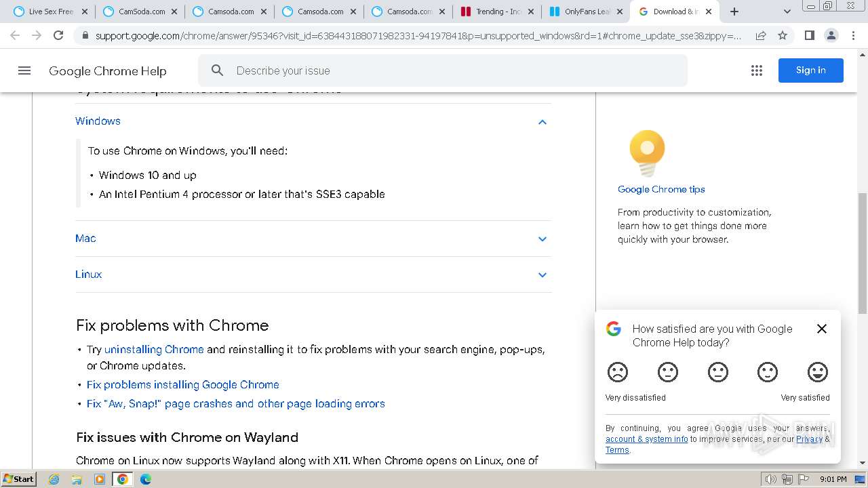Share this page from address bar
The width and height of the screenshot is (868, 488).
[x=761, y=35]
